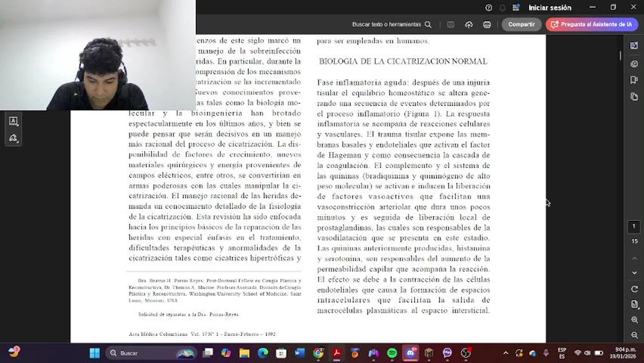Click the heading BIOLOGIA DE LA CICATRIZACION NORMAL
This screenshot has width=644, height=363.
(x=403, y=61)
